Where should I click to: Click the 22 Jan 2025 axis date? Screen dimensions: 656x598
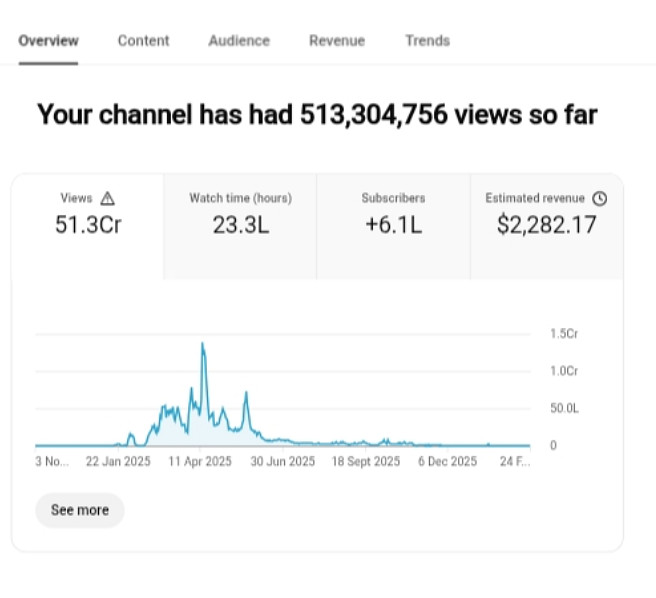[x=118, y=461]
